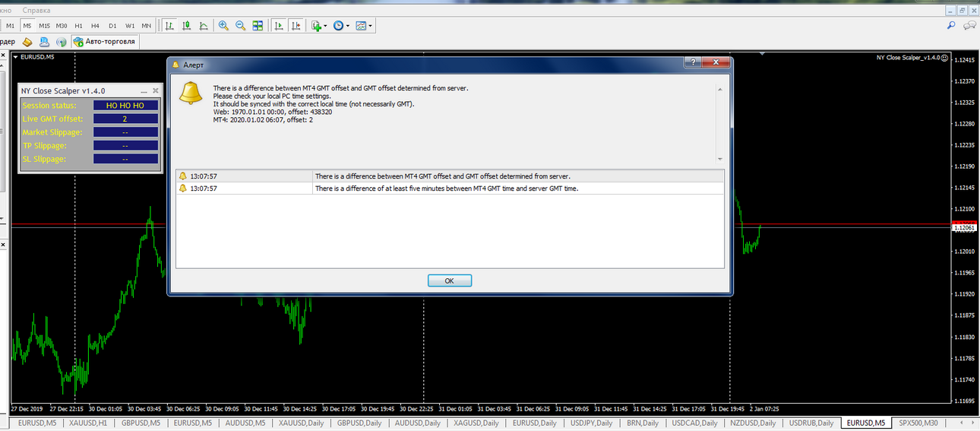Screen dimensions: 980x431
Task: Click the current price label 1.12061
Action: click(965, 227)
